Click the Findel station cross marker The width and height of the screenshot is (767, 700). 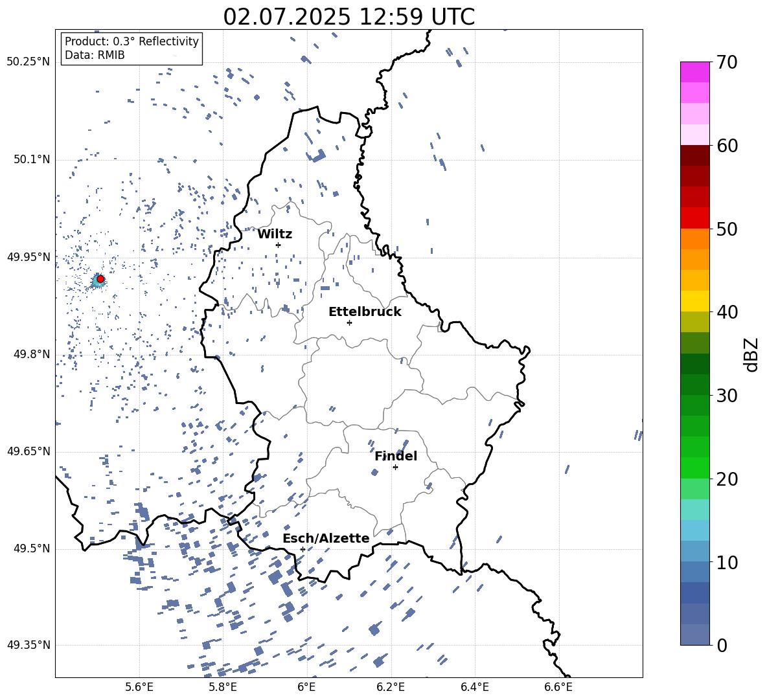coord(395,468)
